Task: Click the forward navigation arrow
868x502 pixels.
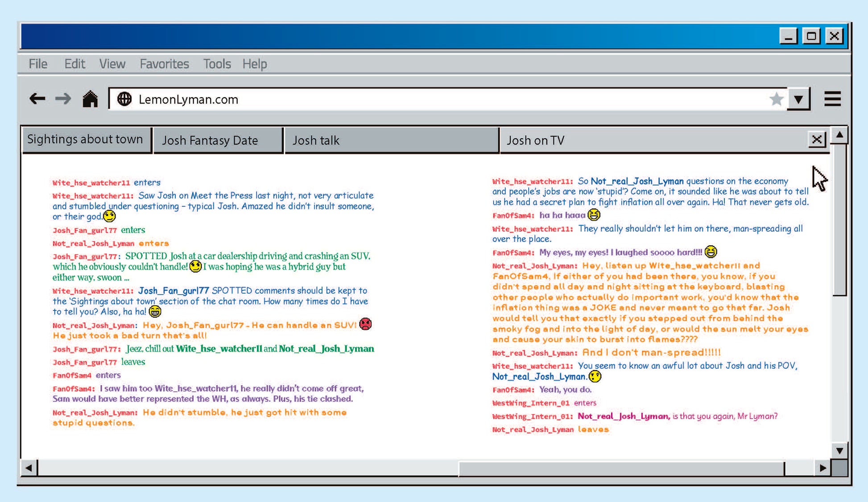Action: pos(63,99)
